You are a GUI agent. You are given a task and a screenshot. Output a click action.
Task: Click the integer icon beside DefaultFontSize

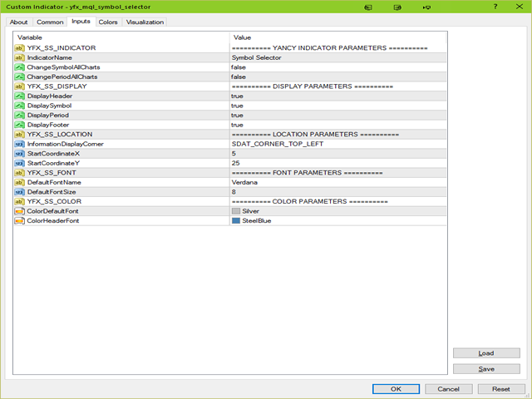pos(19,192)
